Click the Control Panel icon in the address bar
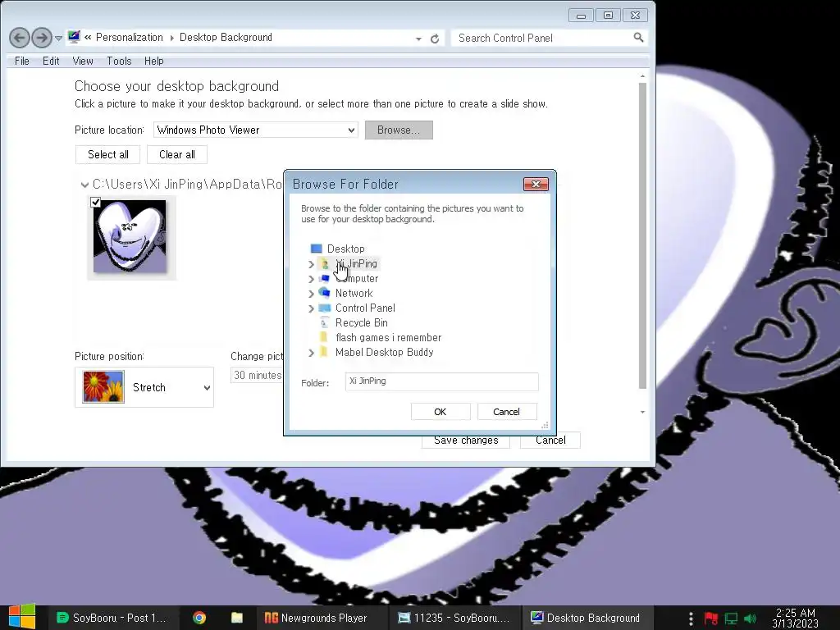This screenshot has height=630, width=840. point(74,37)
